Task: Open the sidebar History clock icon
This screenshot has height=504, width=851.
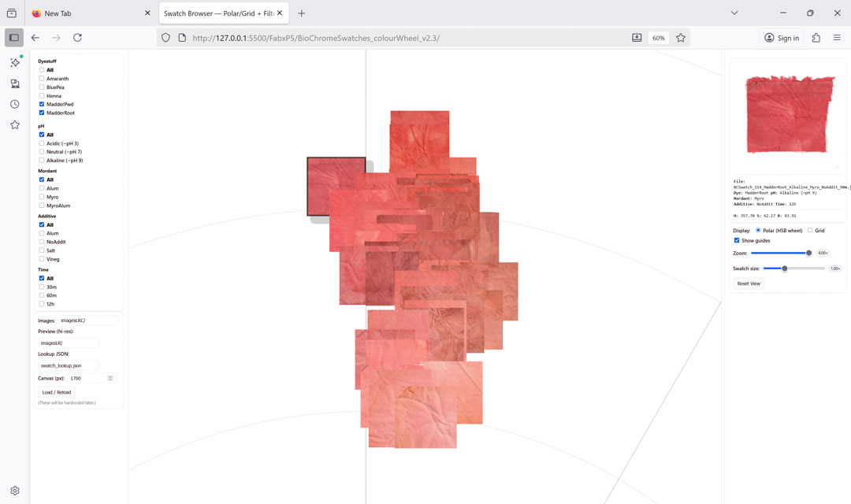Action: coord(14,104)
